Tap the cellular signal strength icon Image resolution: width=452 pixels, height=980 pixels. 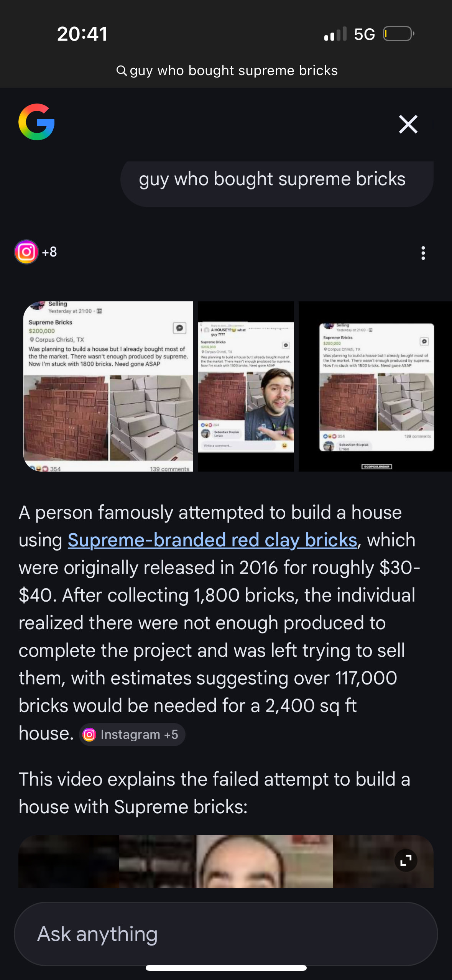click(335, 34)
